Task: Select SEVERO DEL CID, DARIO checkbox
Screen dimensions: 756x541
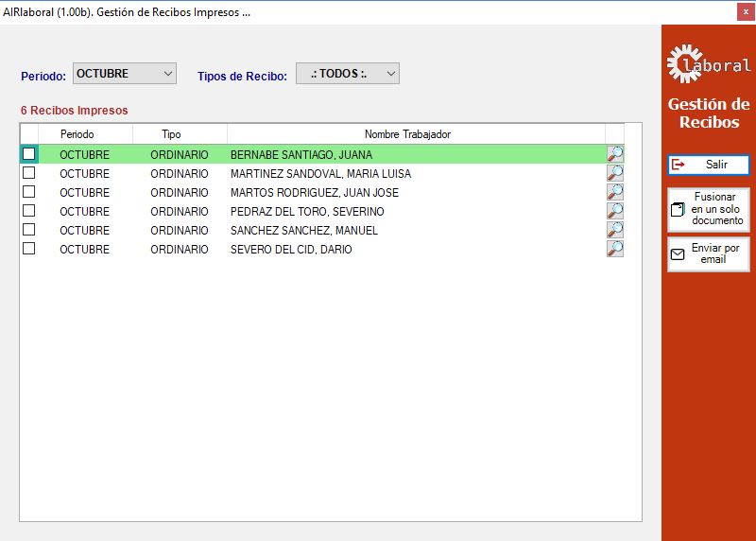Action: click(x=29, y=249)
